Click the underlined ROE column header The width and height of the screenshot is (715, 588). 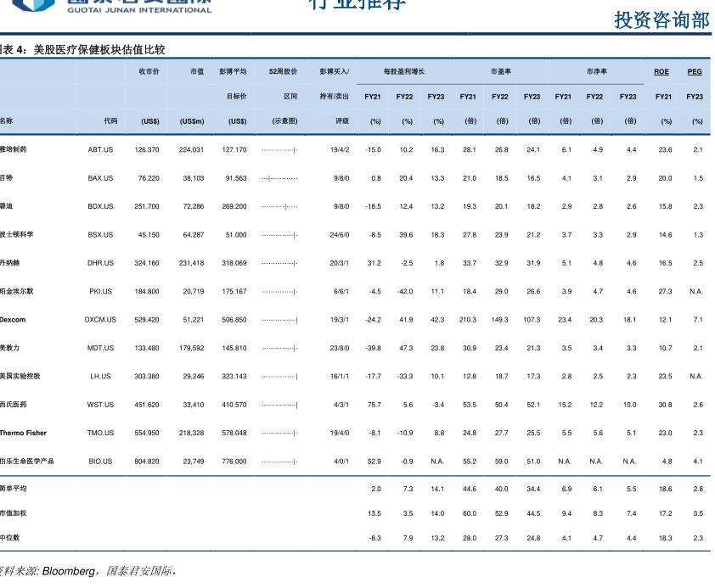[661, 72]
